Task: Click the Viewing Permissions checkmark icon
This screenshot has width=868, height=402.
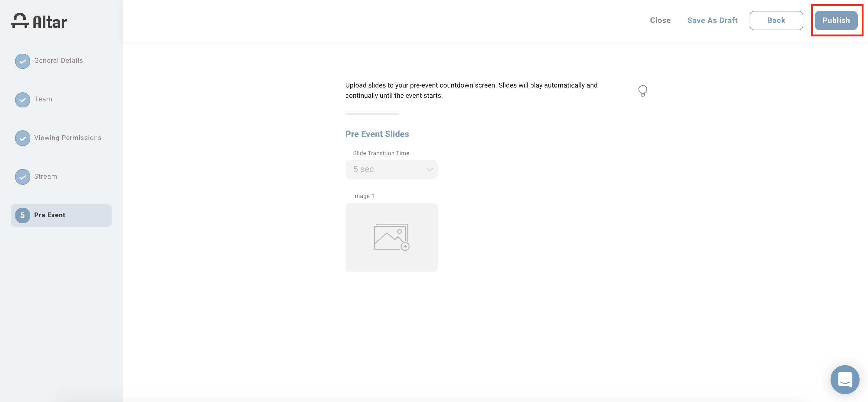Action: pyautogui.click(x=23, y=139)
